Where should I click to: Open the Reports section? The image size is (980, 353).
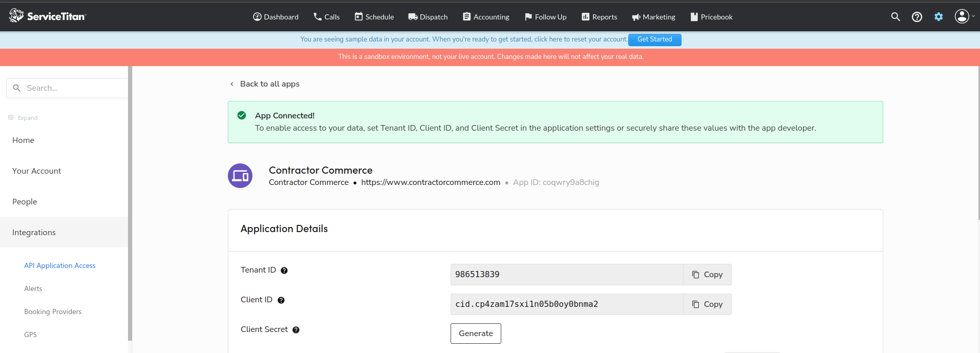click(599, 17)
